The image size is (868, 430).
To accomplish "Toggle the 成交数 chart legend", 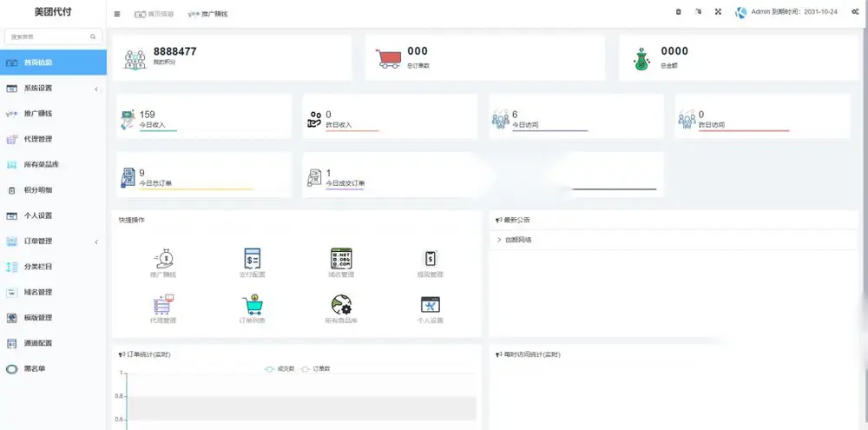I will tap(279, 368).
